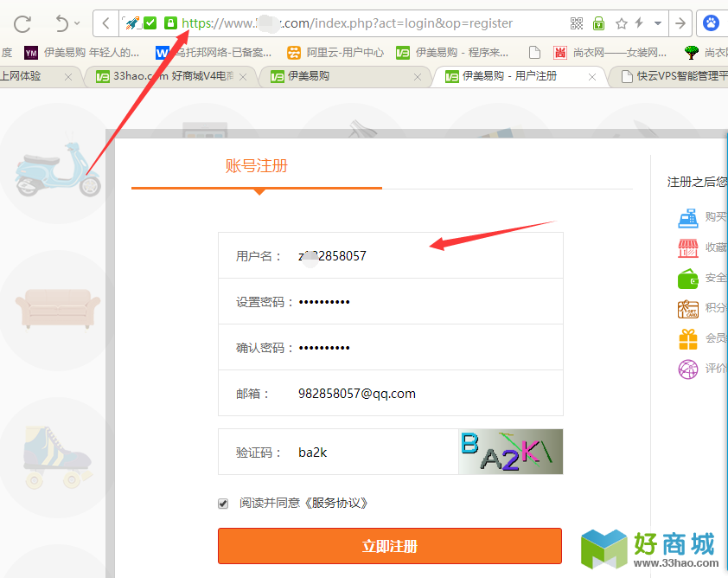This screenshot has width=728, height=578.
Task: Click the lightning speed mode icon
Action: tap(639, 22)
